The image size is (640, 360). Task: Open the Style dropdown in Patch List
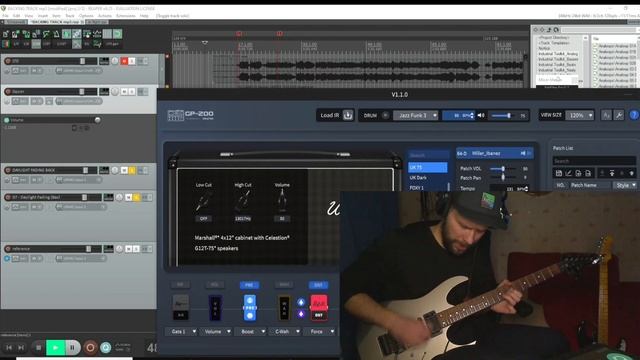625,185
